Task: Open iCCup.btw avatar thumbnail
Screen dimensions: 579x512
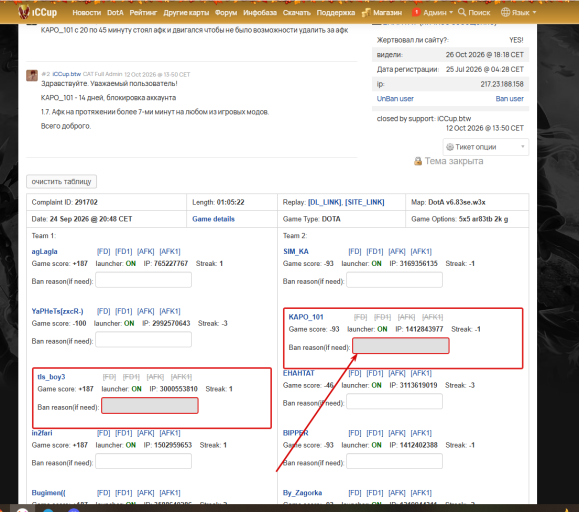Action: (x=32, y=75)
